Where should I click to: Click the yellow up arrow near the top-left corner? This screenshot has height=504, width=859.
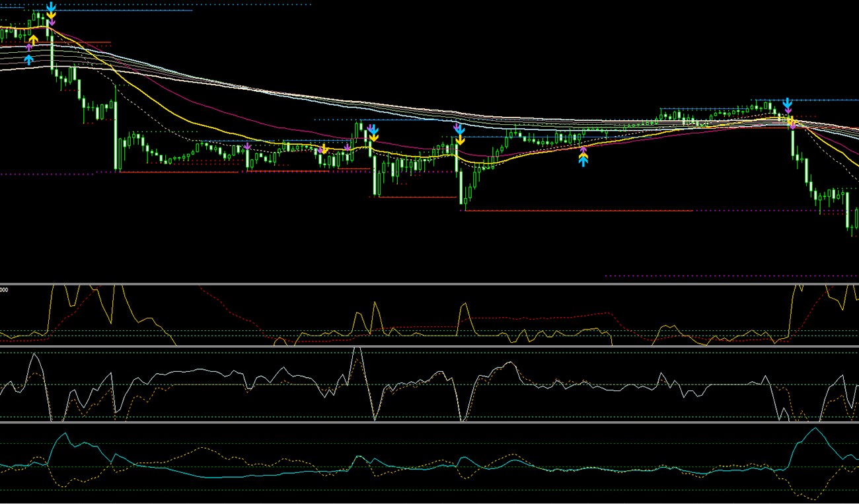click(33, 40)
